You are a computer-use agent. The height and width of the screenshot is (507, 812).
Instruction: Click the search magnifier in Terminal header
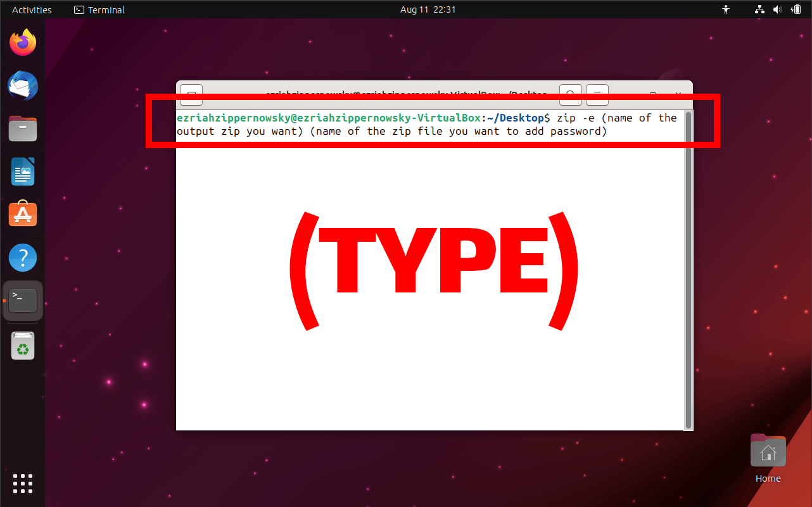pos(569,94)
